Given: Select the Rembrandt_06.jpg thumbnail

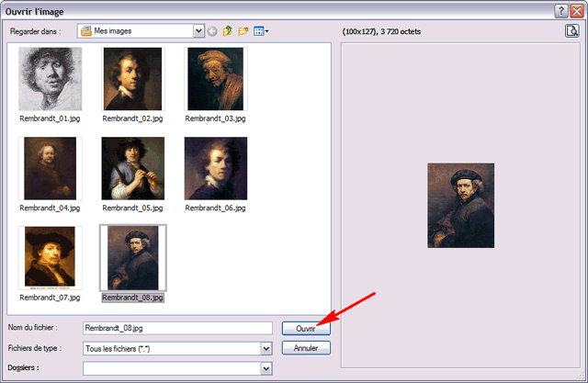Looking at the screenshot, I should (216, 168).
